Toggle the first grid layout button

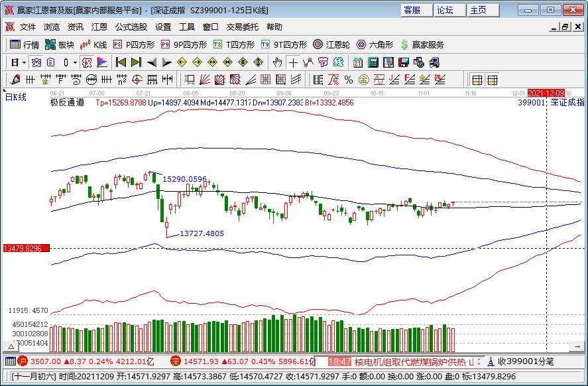[x=477, y=80]
